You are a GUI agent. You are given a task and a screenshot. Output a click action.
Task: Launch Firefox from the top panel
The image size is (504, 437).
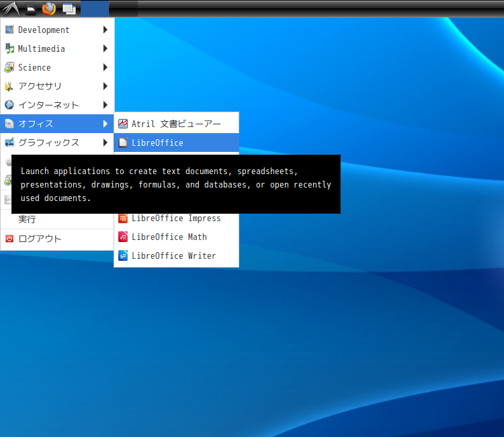pyautogui.click(x=49, y=9)
